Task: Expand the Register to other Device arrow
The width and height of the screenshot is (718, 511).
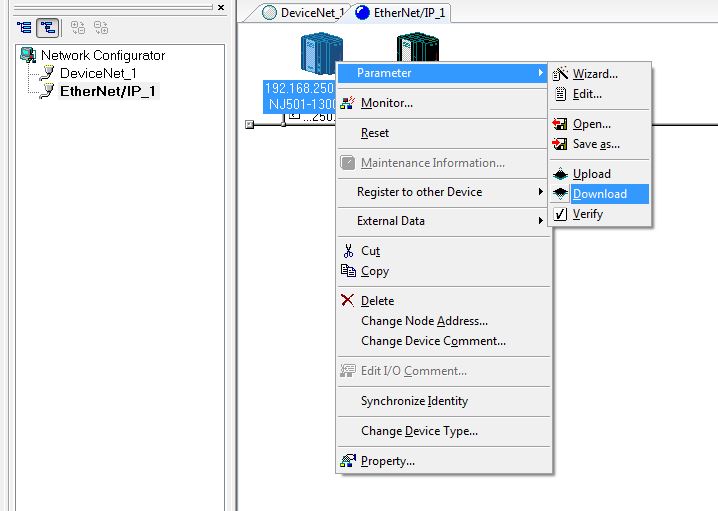Action: click(541, 192)
